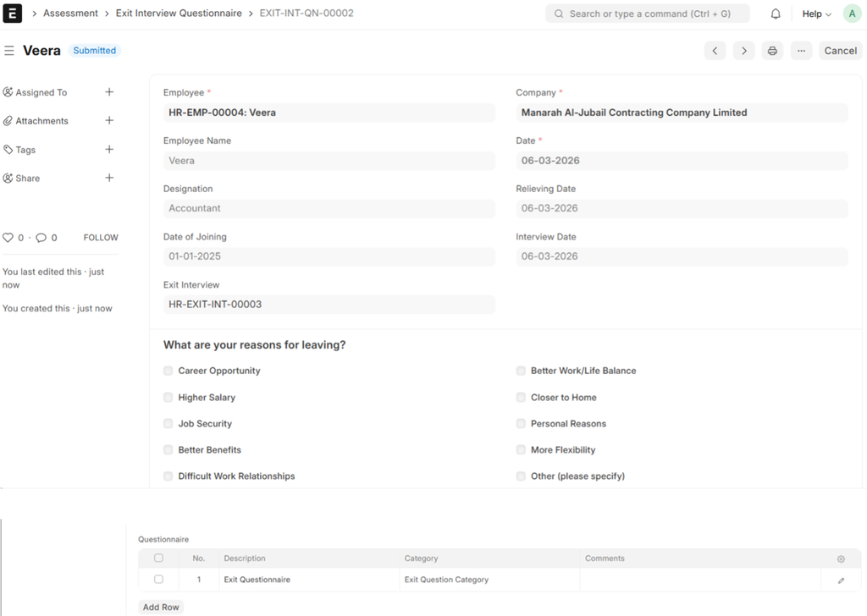Tick the Closer to Home checkbox

521,397
